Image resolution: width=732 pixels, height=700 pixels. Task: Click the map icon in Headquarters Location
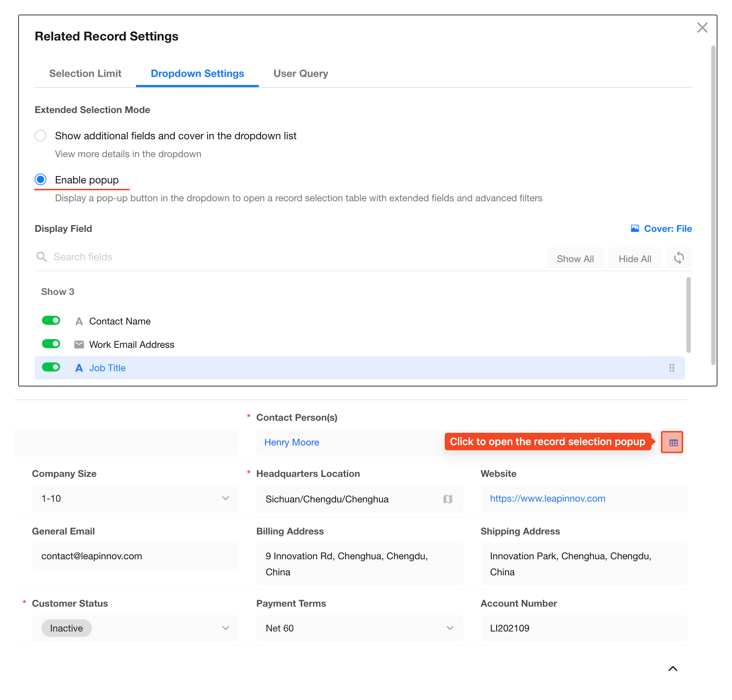point(447,499)
